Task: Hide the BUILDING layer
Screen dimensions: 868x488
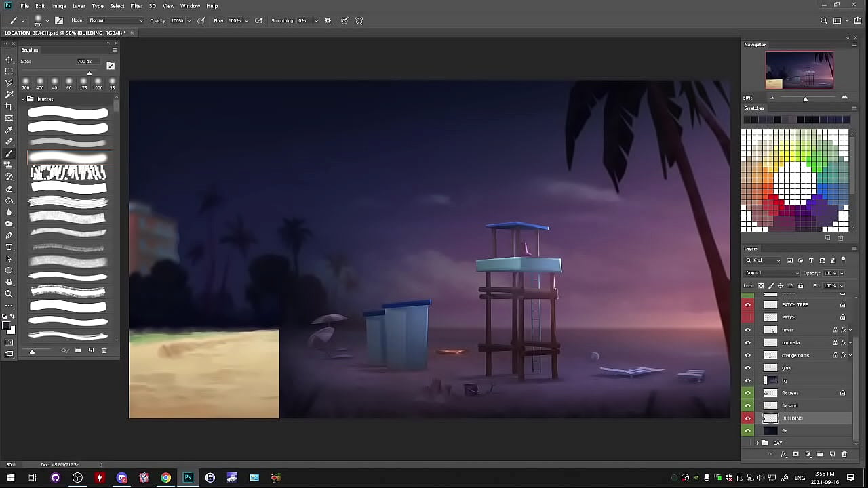Action: click(748, 418)
